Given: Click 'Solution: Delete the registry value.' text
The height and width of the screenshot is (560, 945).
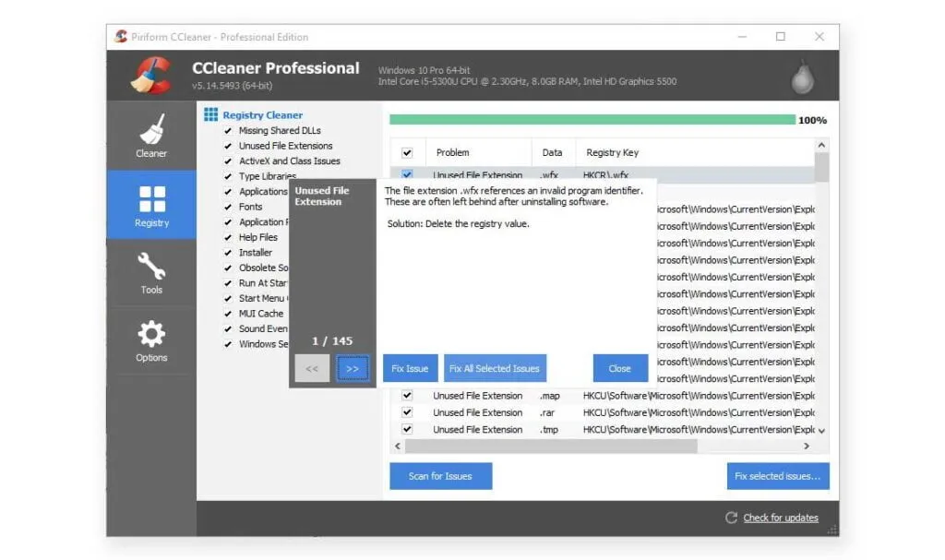Looking at the screenshot, I should (458, 223).
